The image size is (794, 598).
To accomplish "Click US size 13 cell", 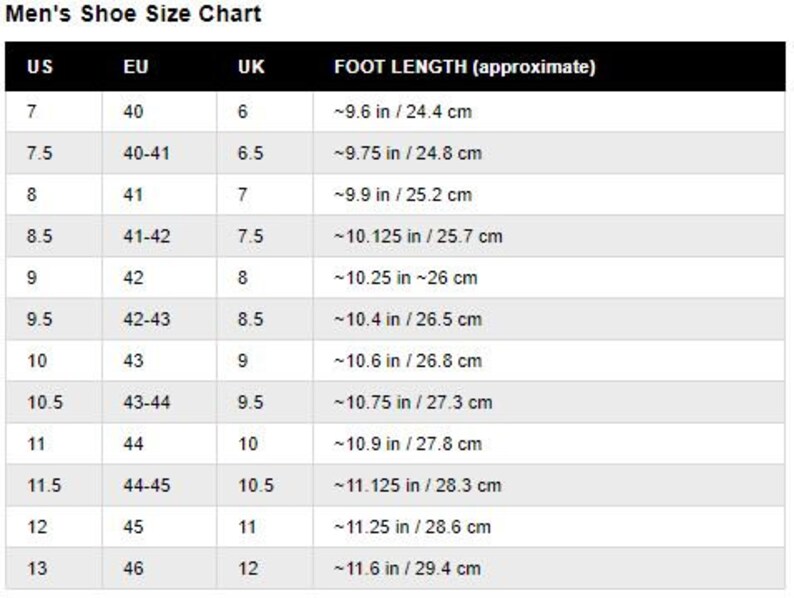I will click(54, 569).
